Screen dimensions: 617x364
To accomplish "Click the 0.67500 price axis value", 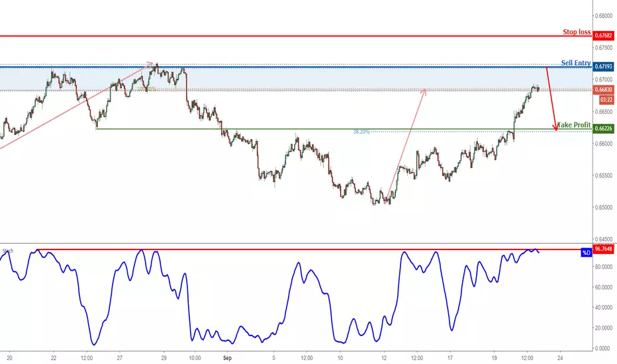I will pos(604,48).
